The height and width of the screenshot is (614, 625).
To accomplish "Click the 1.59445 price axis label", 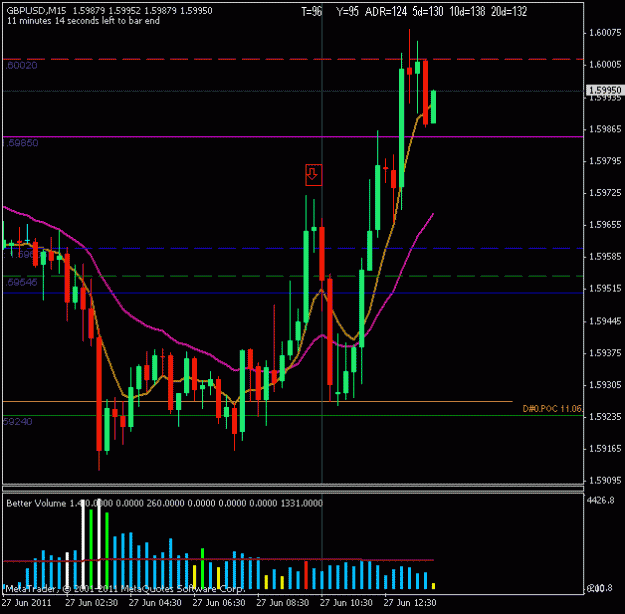I will (605, 321).
